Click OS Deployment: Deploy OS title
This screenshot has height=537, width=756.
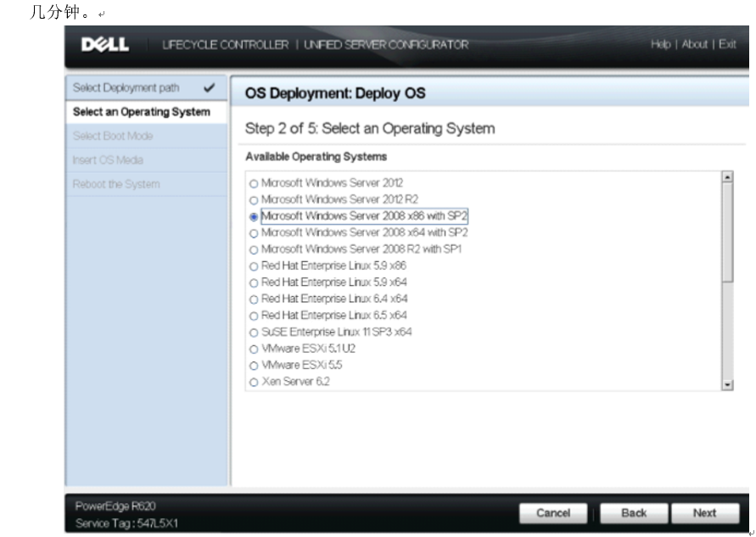335,93
